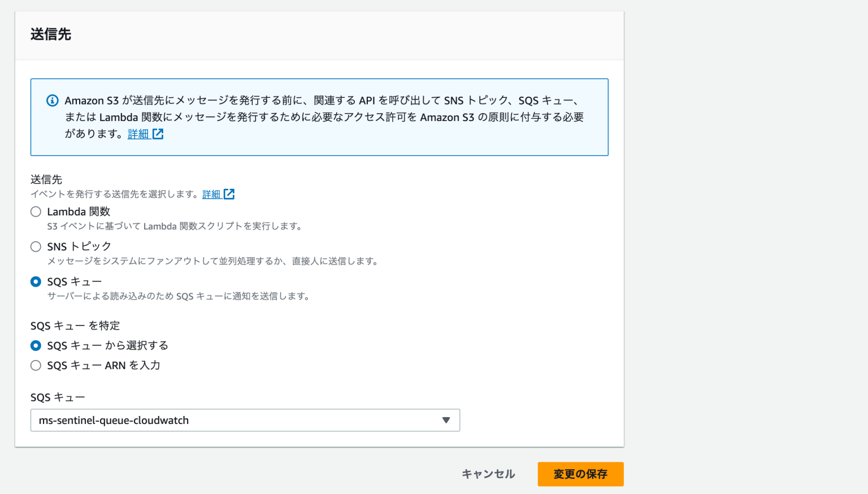
Task: Click the 変更の保存 button
Action: click(580, 474)
